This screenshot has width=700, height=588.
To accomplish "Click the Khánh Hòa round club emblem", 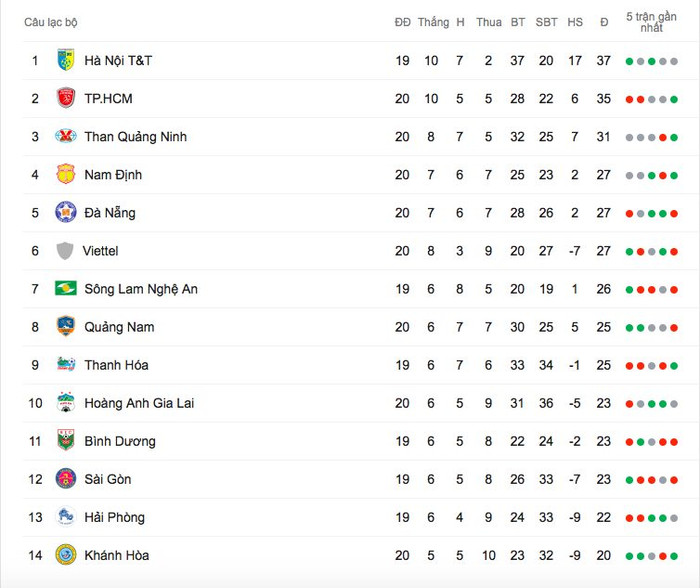I will (x=66, y=555).
